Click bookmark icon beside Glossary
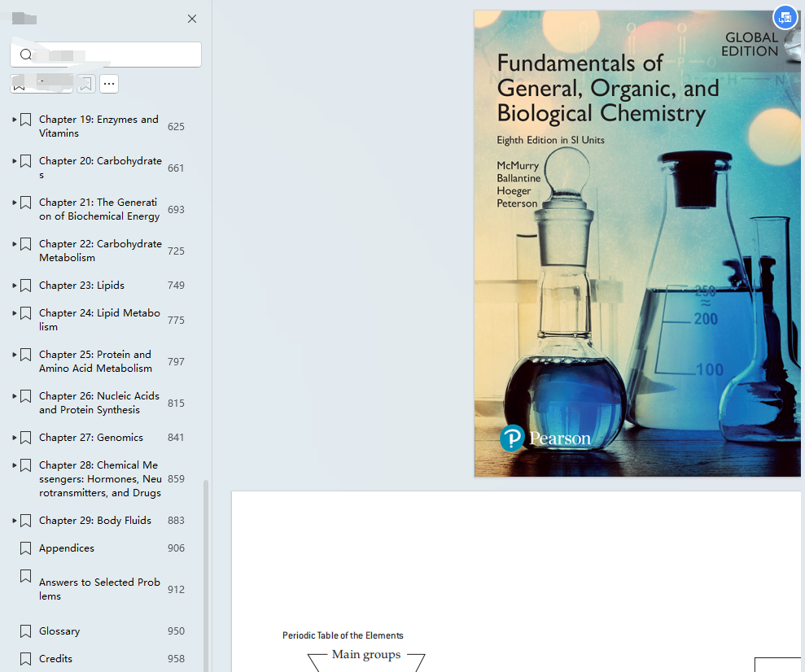 tap(26, 632)
